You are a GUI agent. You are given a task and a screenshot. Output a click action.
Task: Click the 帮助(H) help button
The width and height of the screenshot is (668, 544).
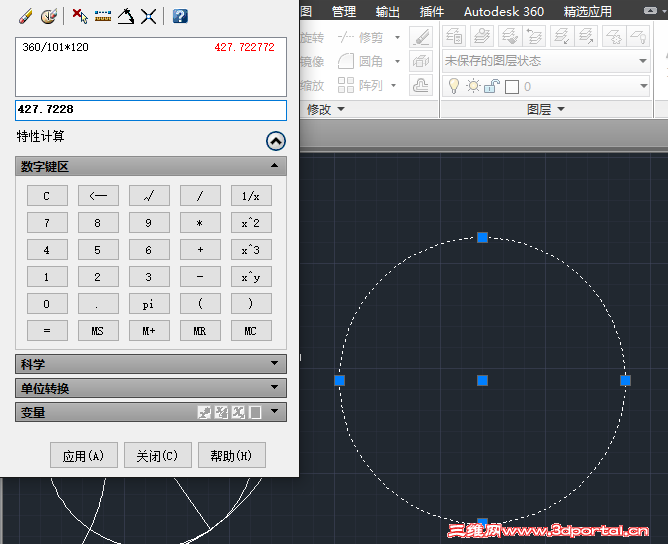(x=232, y=455)
